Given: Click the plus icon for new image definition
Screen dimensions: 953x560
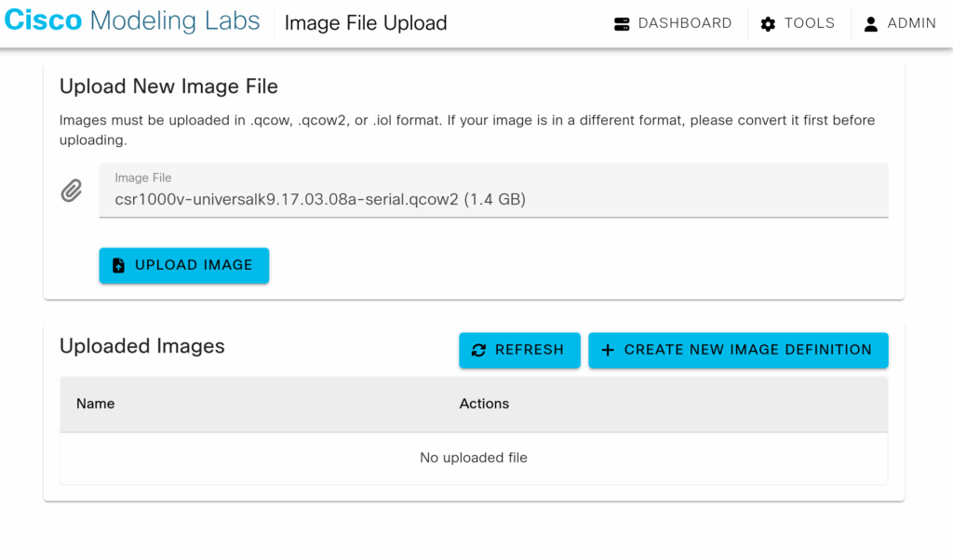Looking at the screenshot, I should pos(608,350).
